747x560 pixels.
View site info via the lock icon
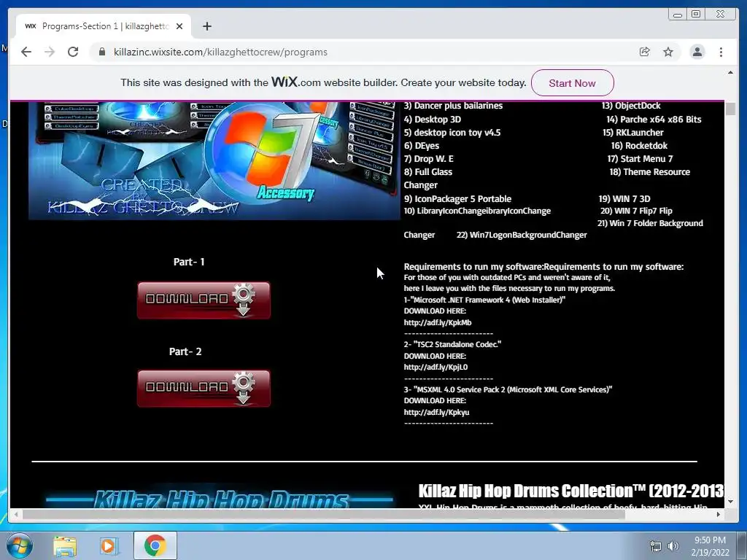coord(102,52)
